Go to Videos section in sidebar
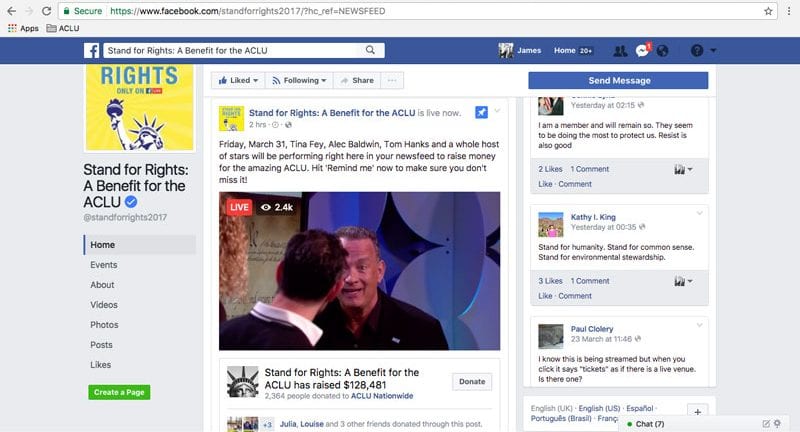This screenshot has width=800, height=432. coord(104,305)
